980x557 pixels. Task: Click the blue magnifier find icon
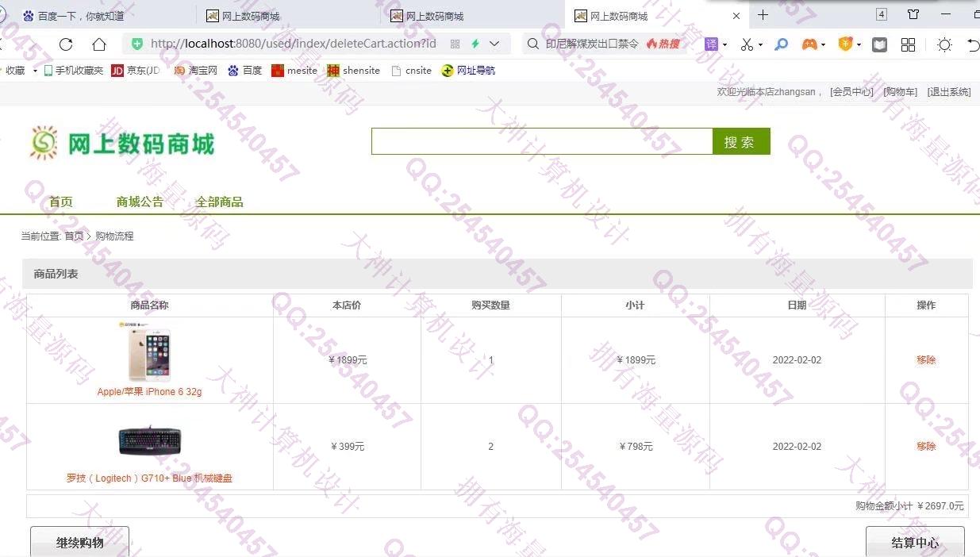point(782,44)
